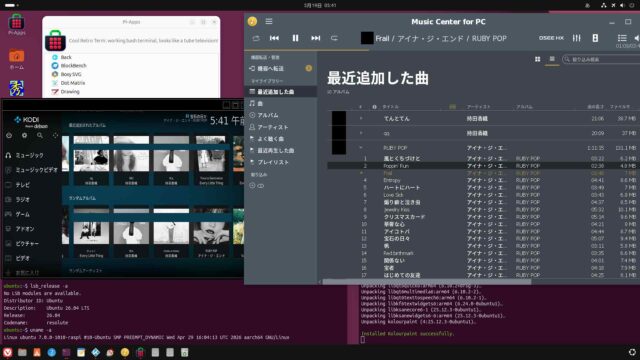This screenshot has height=360, width=640.
Task: Skip to the previous track
Action: click(x=274, y=38)
